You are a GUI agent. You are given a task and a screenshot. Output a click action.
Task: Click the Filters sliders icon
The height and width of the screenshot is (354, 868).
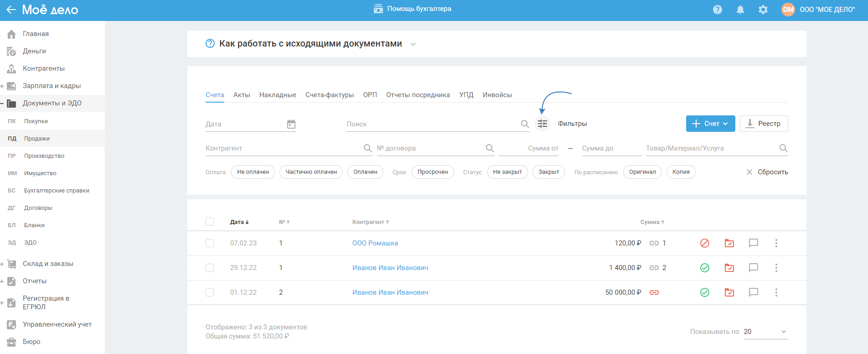(542, 124)
